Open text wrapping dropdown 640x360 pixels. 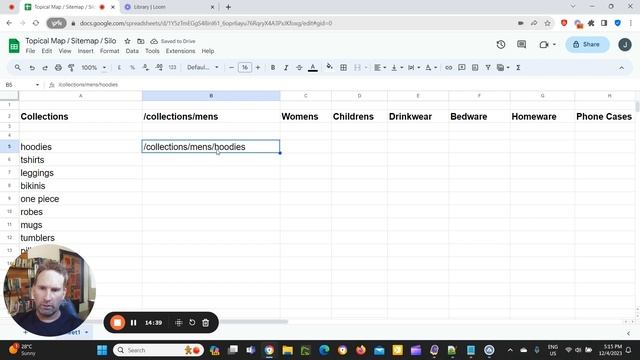pyautogui.click(x=414, y=67)
